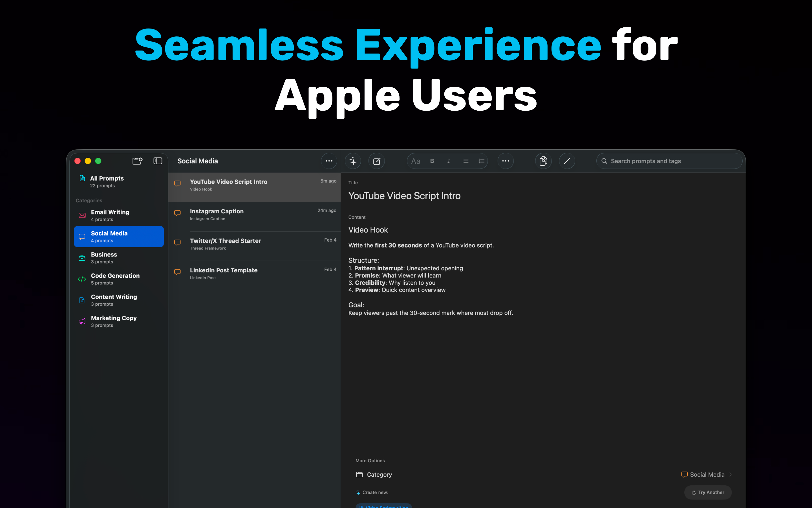Open the LinkedIn Post Template prompt
This screenshot has height=508, width=812.
point(254,276)
